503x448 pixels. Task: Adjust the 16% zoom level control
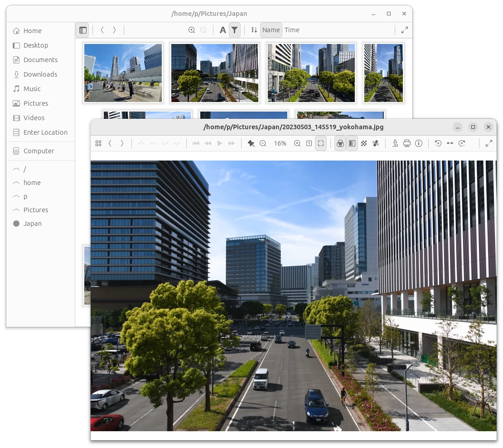point(280,143)
